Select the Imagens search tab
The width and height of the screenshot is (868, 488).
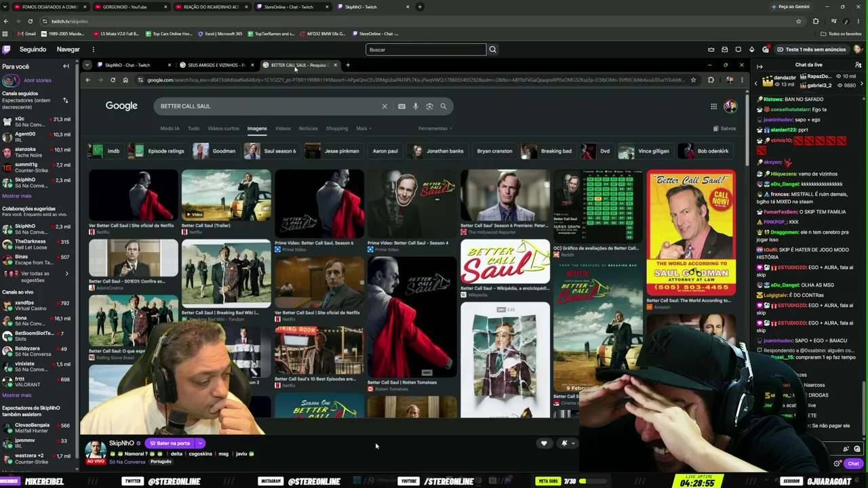(257, 129)
